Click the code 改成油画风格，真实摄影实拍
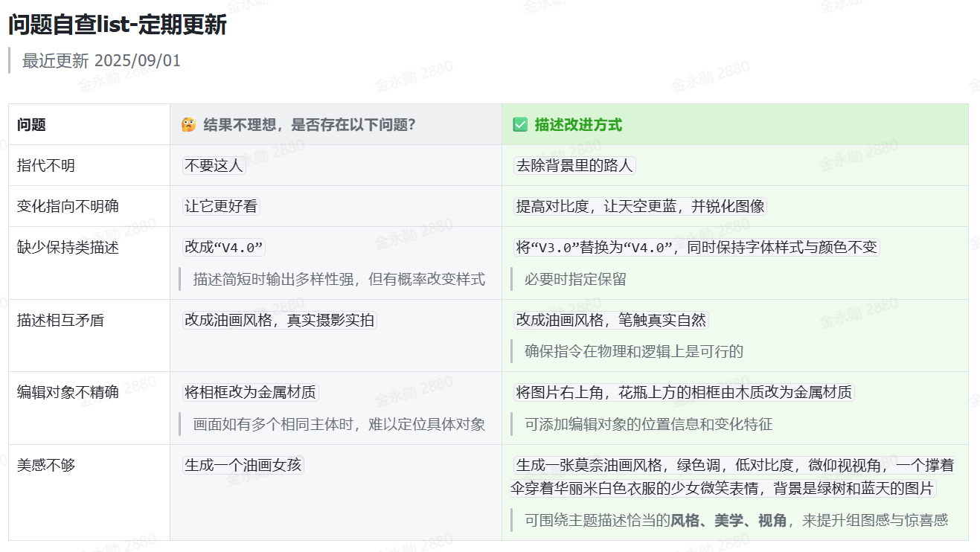The height and width of the screenshot is (552, 980). click(x=279, y=321)
